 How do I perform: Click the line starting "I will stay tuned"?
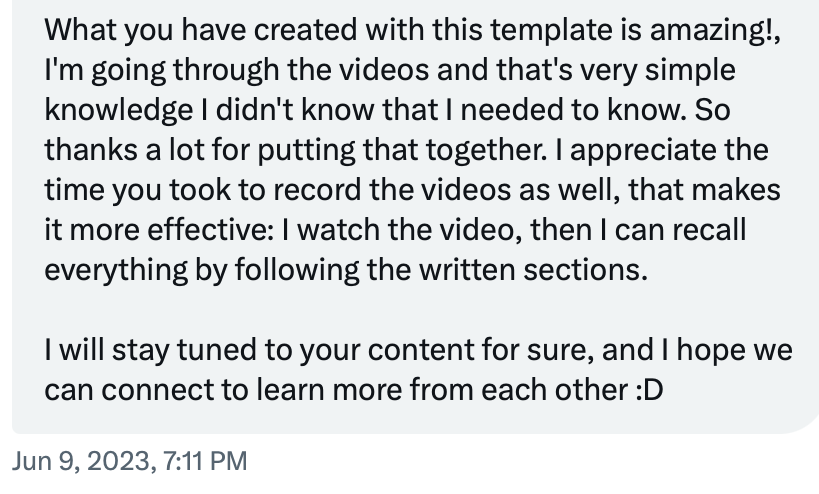418,350
